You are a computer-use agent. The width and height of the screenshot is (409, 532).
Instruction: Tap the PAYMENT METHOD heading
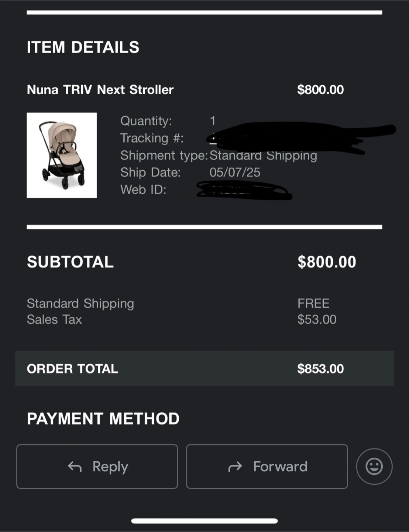[x=103, y=419]
